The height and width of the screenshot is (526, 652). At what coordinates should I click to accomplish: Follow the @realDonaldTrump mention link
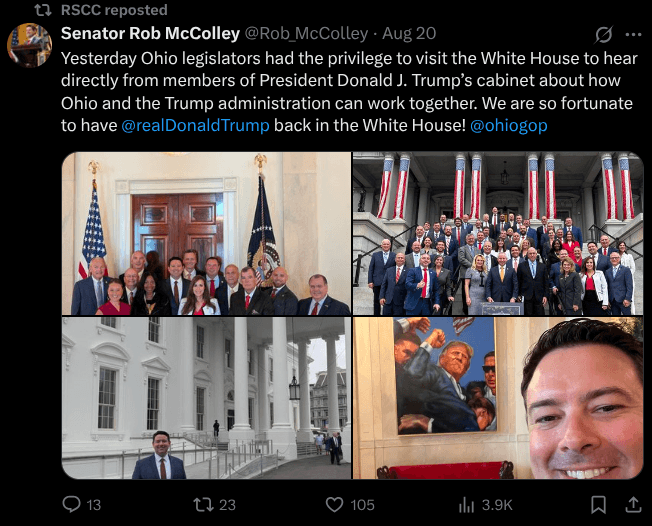pyautogui.click(x=195, y=125)
